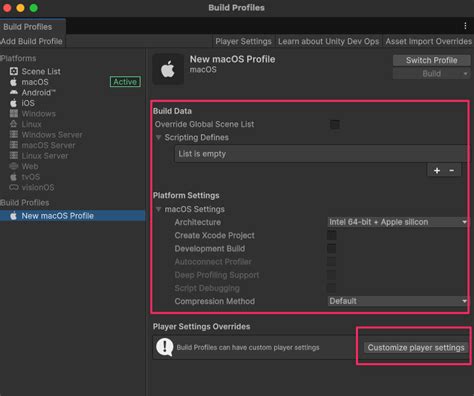
Task: Select the Linux platform row
Action: [73, 124]
